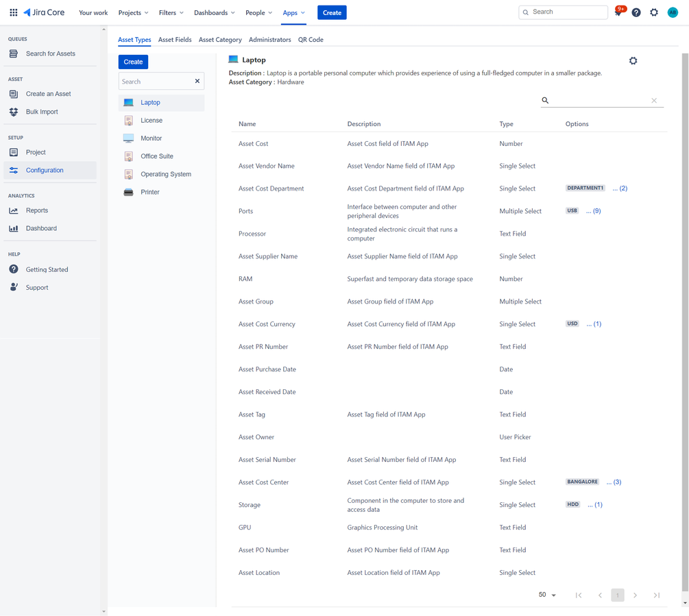
Task: Switch to the QR Code tab
Action: 311,40
